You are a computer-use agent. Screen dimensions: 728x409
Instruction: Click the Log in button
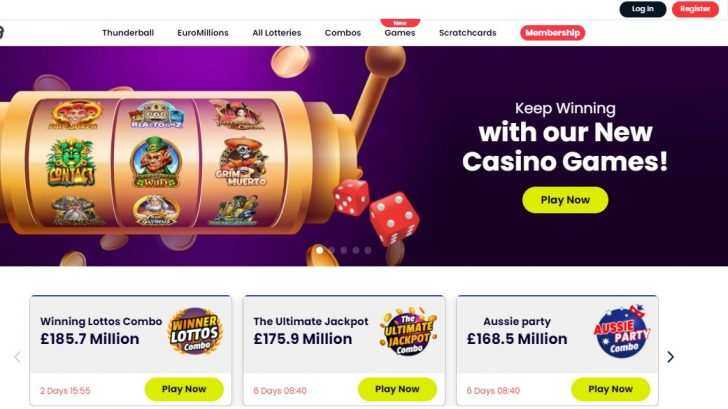pos(643,9)
